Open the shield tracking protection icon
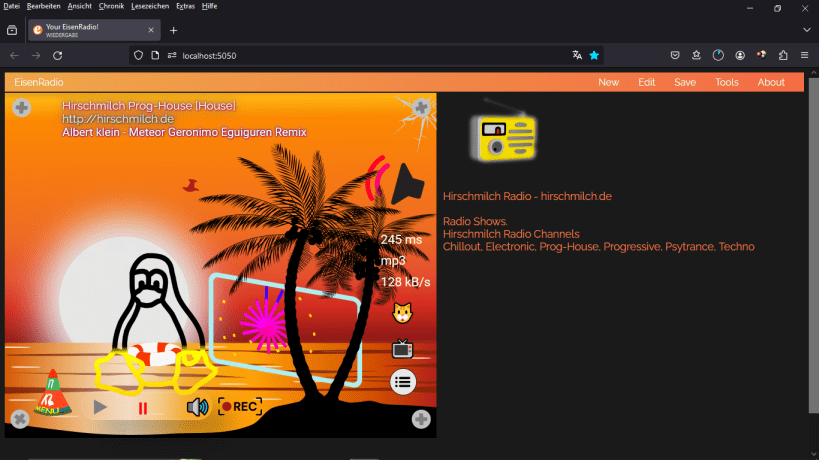 click(x=138, y=55)
